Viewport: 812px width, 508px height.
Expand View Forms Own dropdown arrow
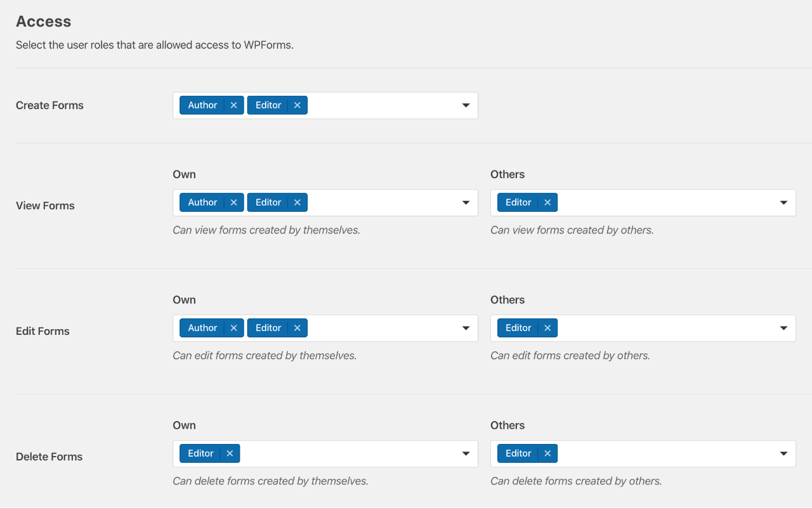click(466, 203)
